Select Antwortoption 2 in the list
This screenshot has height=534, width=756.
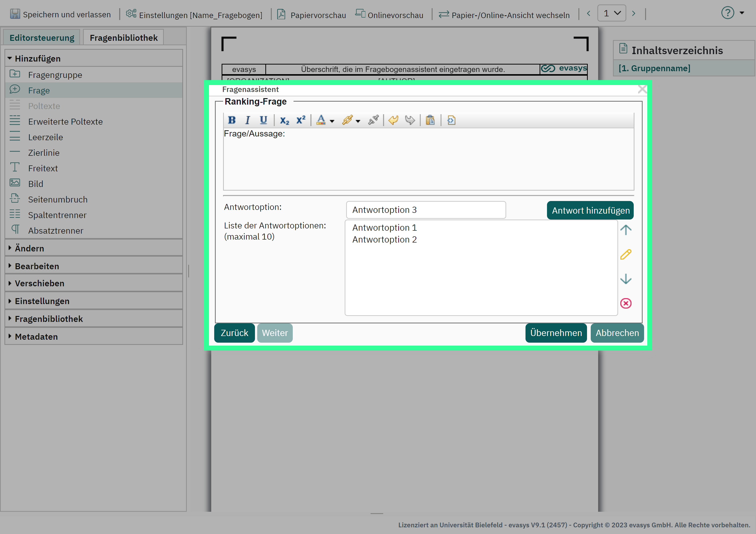[x=385, y=240]
